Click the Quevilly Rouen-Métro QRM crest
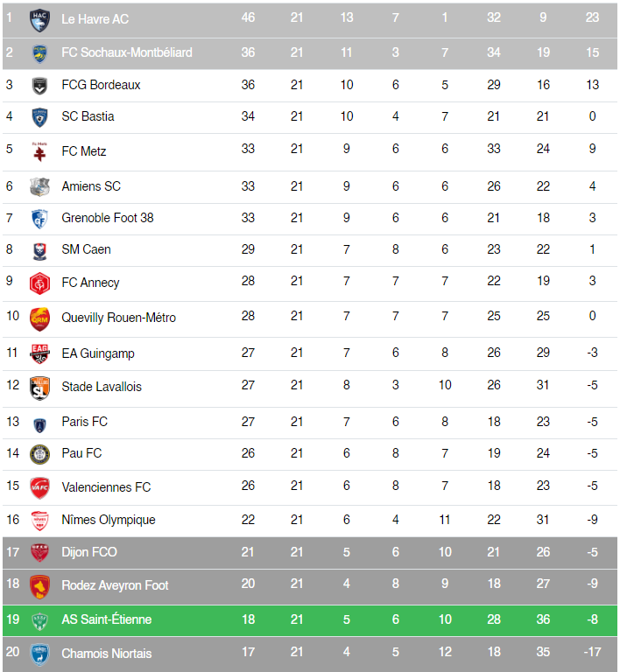This screenshot has height=672, width=620. (x=39, y=318)
